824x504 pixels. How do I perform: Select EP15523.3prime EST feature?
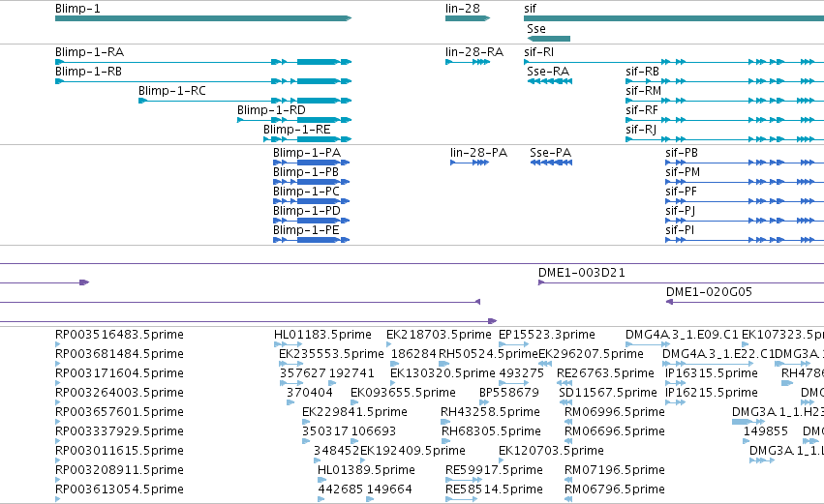(x=513, y=345)
